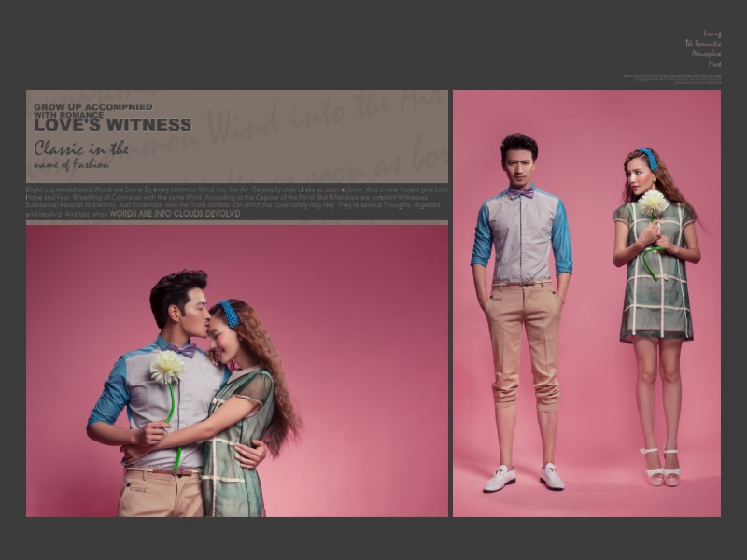The image size is (747, 560).
Task: Click the standing woman's white heeled sandals
Action: (x=661, y=467)
